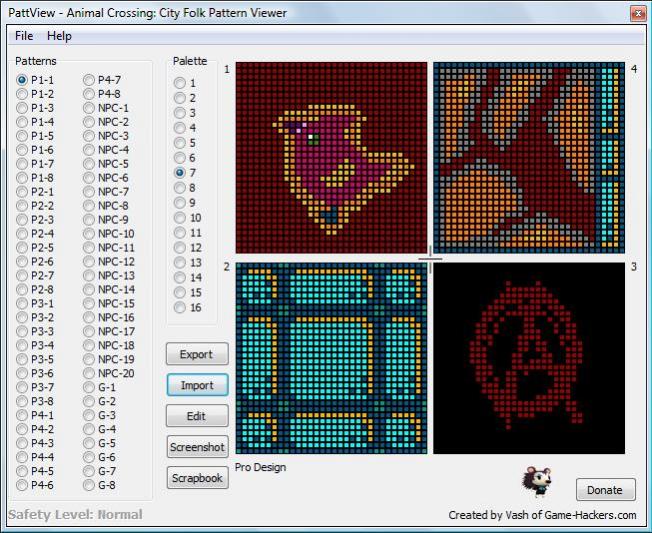Screen dimensions: 652x533
Task: Click the pink bird pattern preview 1
Action: pos(331,158)
